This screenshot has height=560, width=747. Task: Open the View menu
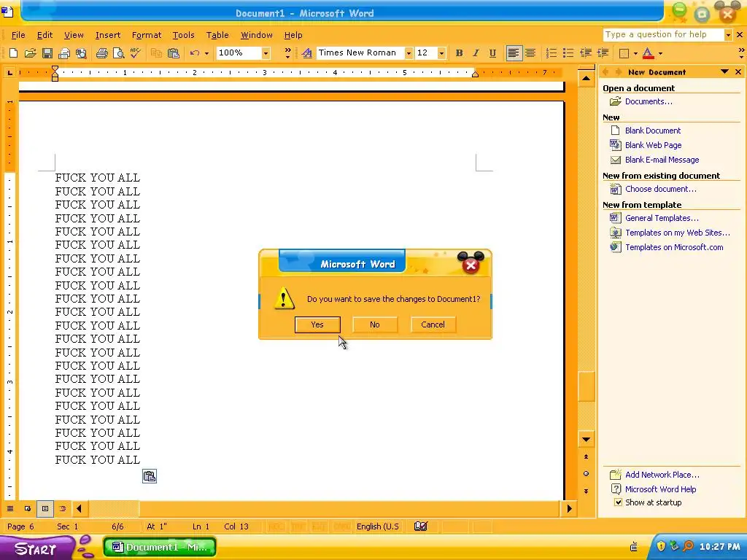(74, 35)
